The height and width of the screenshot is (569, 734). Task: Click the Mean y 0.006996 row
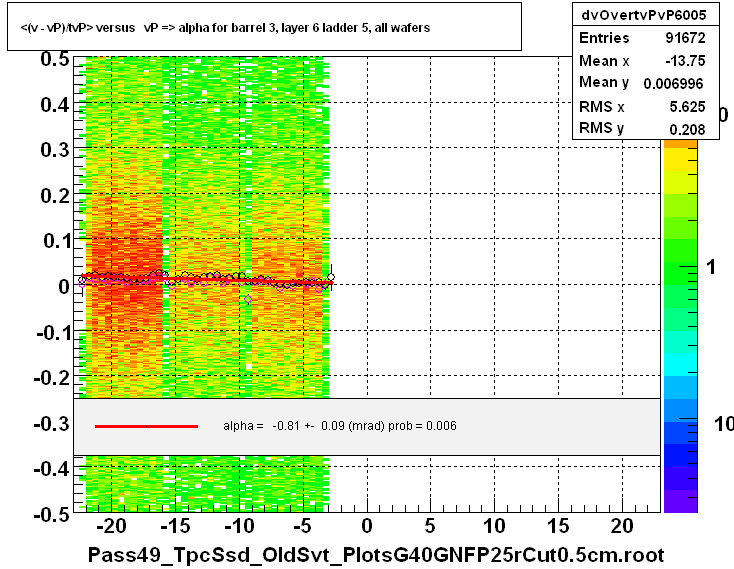(x=642, y=83)
